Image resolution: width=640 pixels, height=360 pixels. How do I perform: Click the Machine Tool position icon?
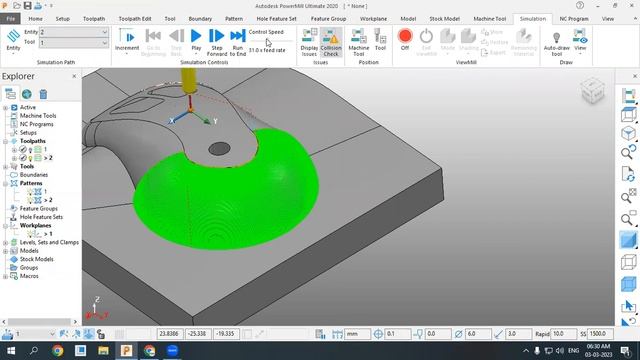(x=358, y=42)
